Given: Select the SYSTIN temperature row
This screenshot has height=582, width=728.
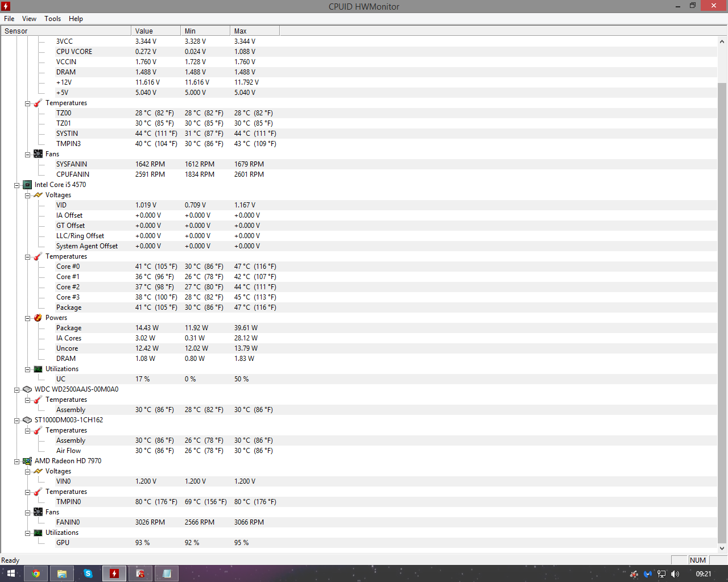Looking at the screenshot, I should point(359,134).
